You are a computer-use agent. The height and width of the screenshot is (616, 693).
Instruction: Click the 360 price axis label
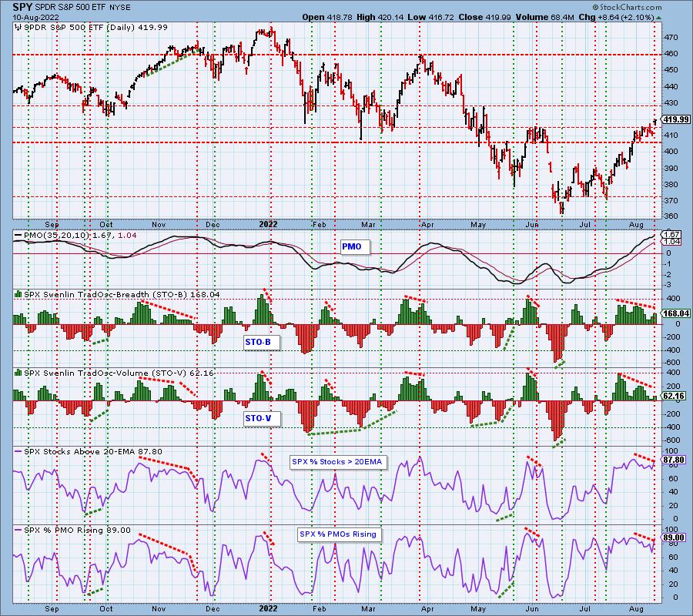pos(671,216)
